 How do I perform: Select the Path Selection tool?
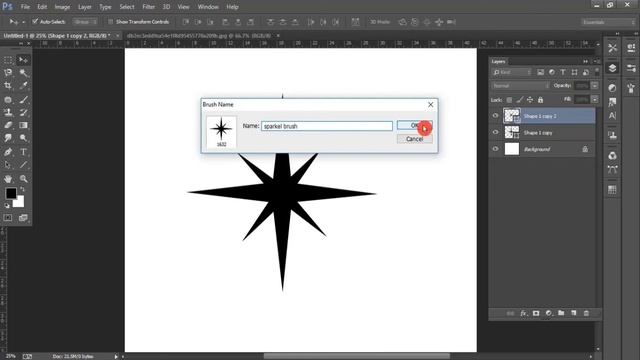click(x=8, y=165)
